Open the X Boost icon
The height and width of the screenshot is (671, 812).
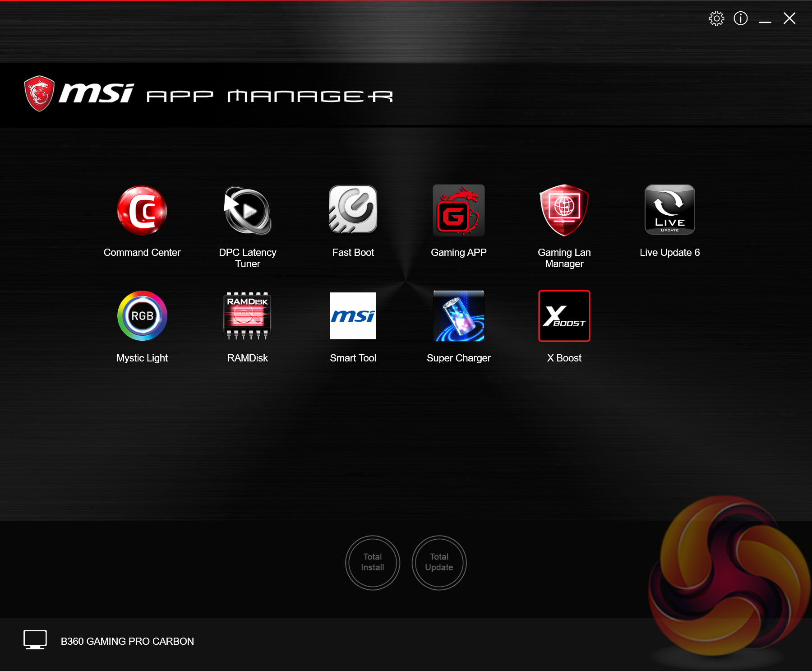[x=564, y=316]
